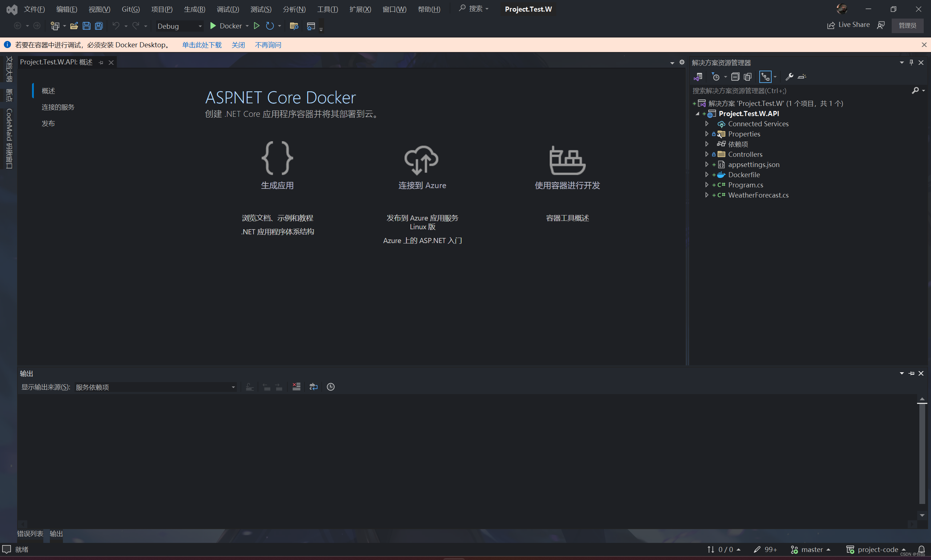Open the Docker launch profile dropdown arrow
Viewport: 931px width, 560px height.
247,26
